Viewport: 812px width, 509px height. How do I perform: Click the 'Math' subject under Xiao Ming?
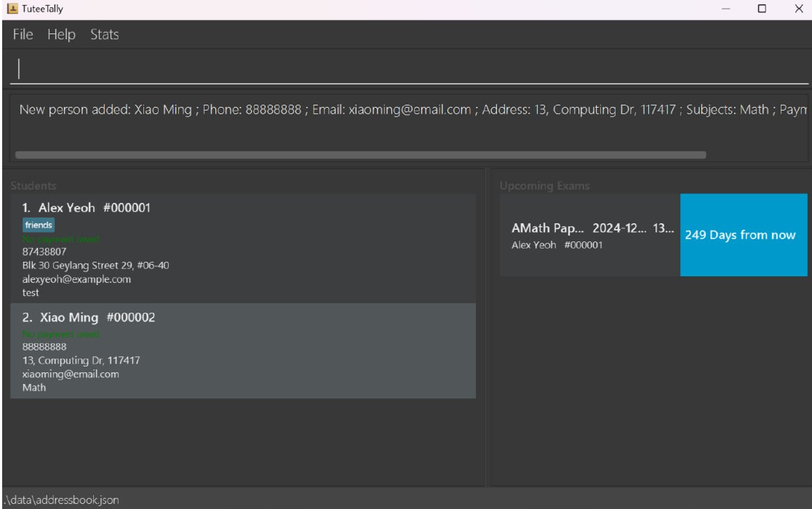pyautogui.click(x=33, y=388)
